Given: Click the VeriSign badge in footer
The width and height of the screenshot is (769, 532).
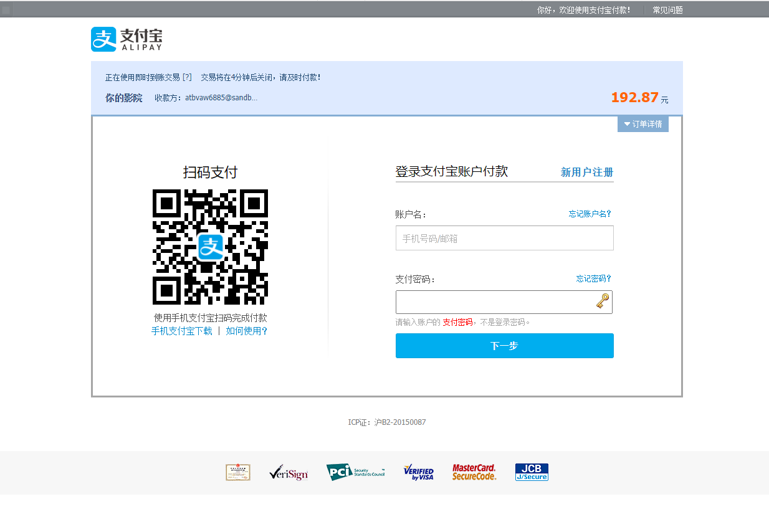Looking at the screenshot, I should pos(289,473).
